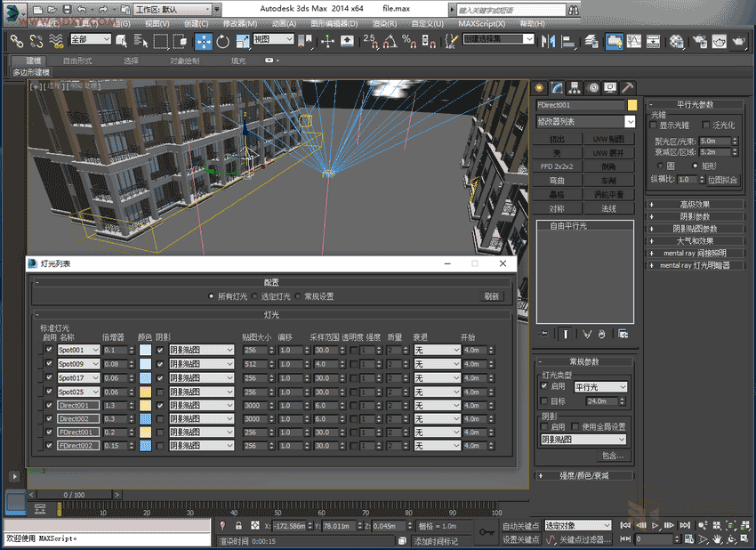Select the Link tool icon
Viewport: 756px width, 550px height.
[x=17, y=41]
